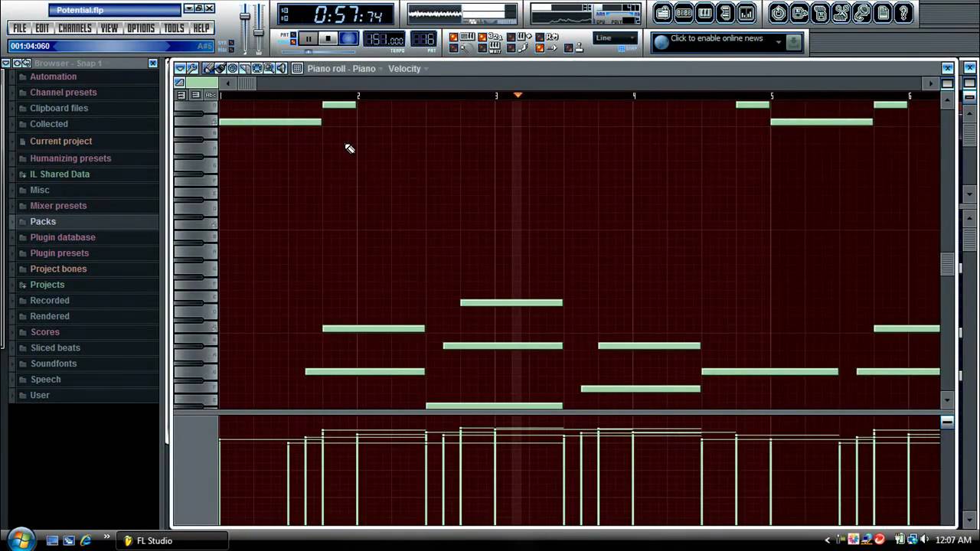Expand the Projects folder in browser

click(x=22, y=285)
